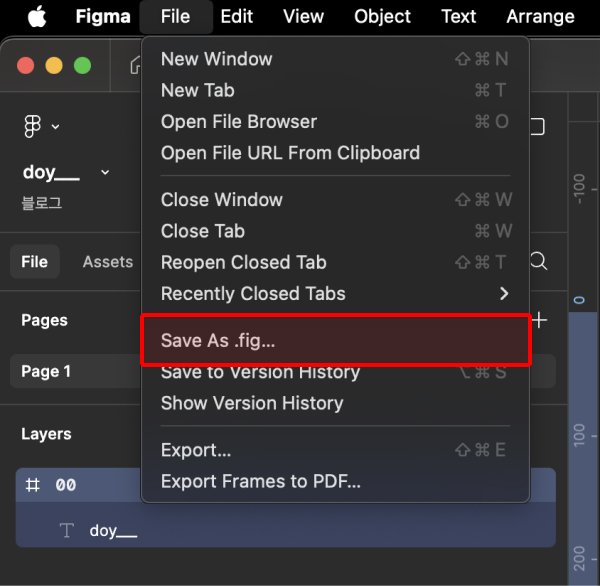Click Save As .fig… menu item
This screenshot has width=600, height=586.
(336, 340)
